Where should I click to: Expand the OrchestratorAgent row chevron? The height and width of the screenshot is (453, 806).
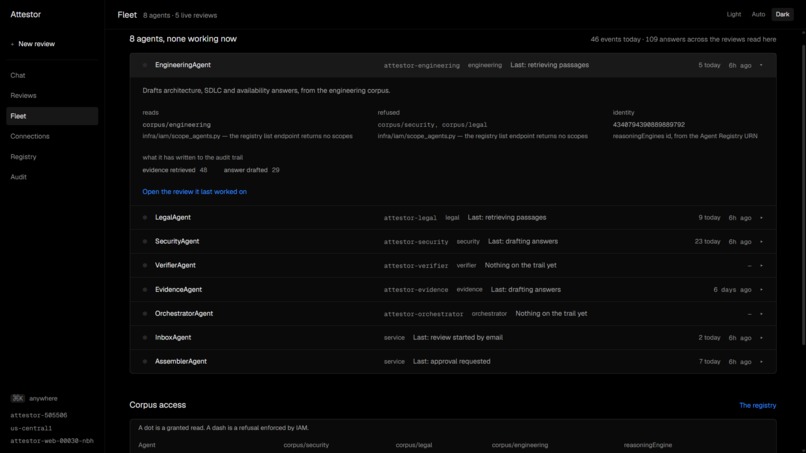click(761, 314)
